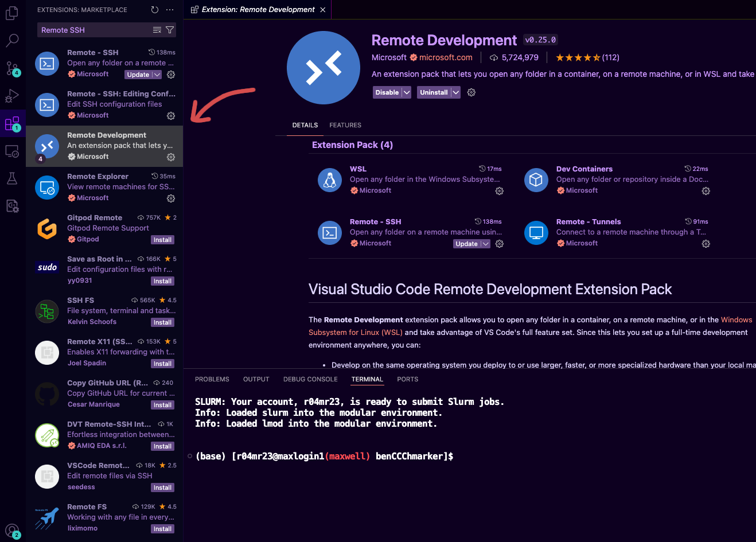The image size is (756, 542).
Task: Install the Remote X11 extension
Action: point(162,364)
